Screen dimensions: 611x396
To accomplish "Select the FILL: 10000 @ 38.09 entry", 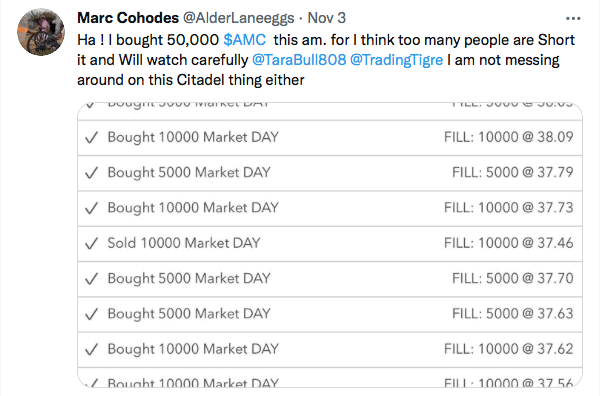I will (509, 137).
